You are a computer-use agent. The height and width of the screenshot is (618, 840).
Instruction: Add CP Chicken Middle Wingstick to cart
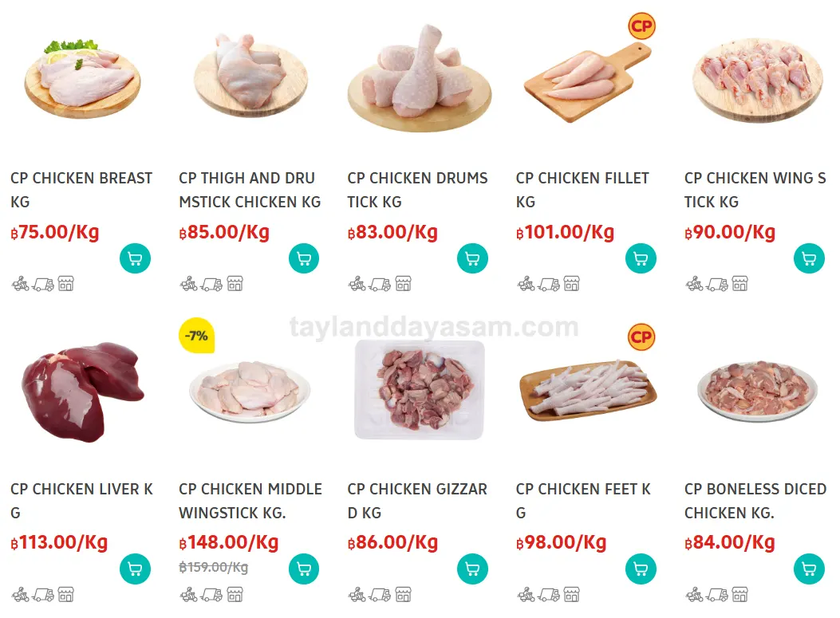pyautogui.click(x=303, y=569)
